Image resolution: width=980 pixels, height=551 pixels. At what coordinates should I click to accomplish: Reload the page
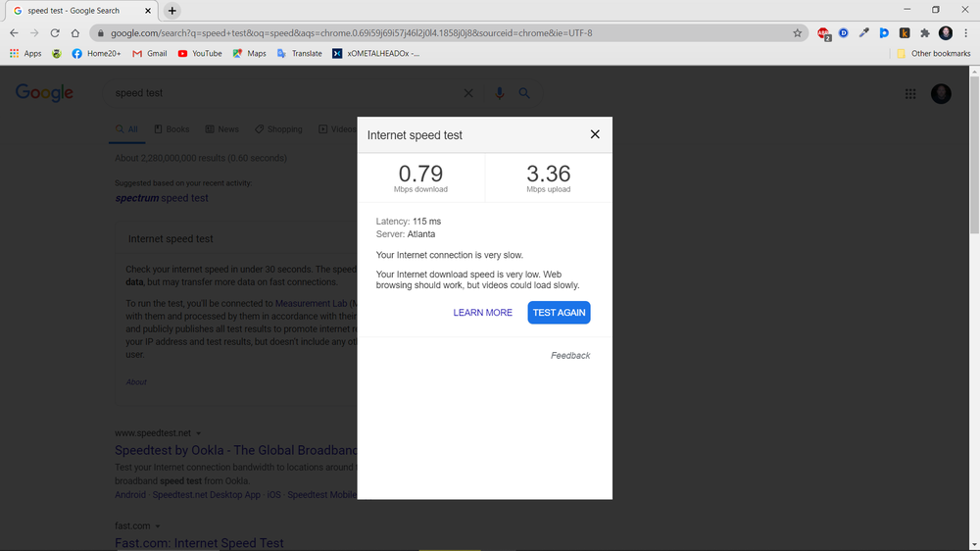coord(55,32)
